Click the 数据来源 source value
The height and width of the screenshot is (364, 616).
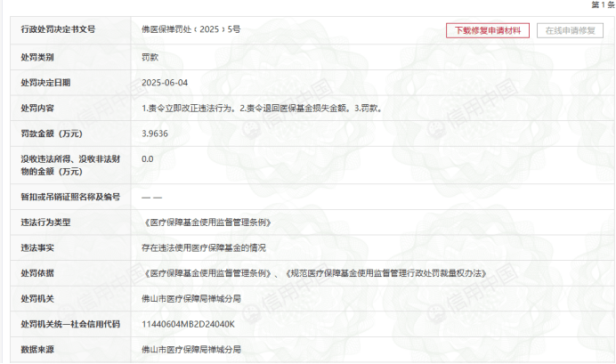click(191, 349)
